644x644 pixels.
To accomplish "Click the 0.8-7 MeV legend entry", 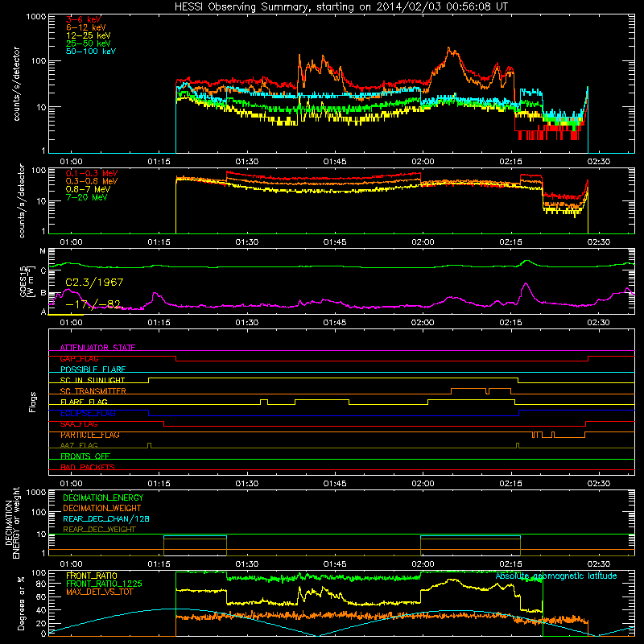I will click(x=88, y=189).
